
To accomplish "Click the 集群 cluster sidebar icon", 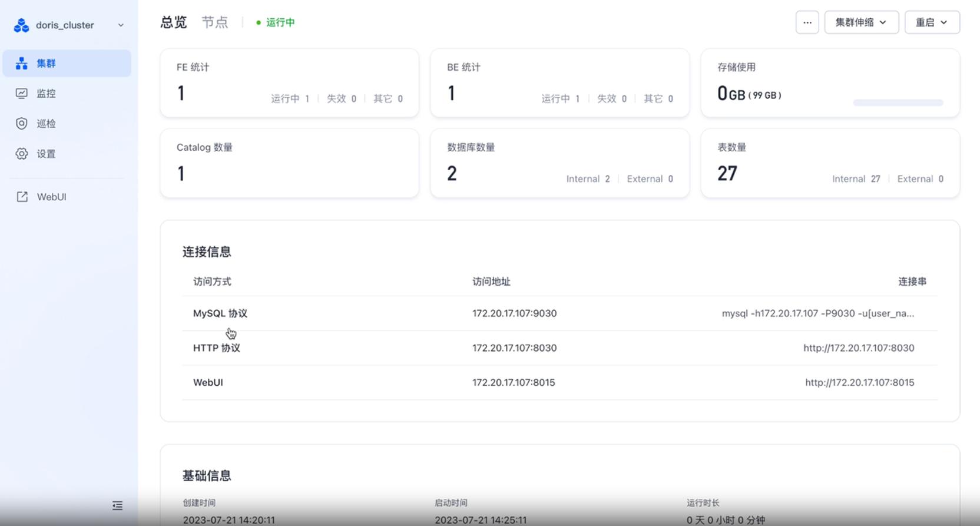I will (22, 63).
